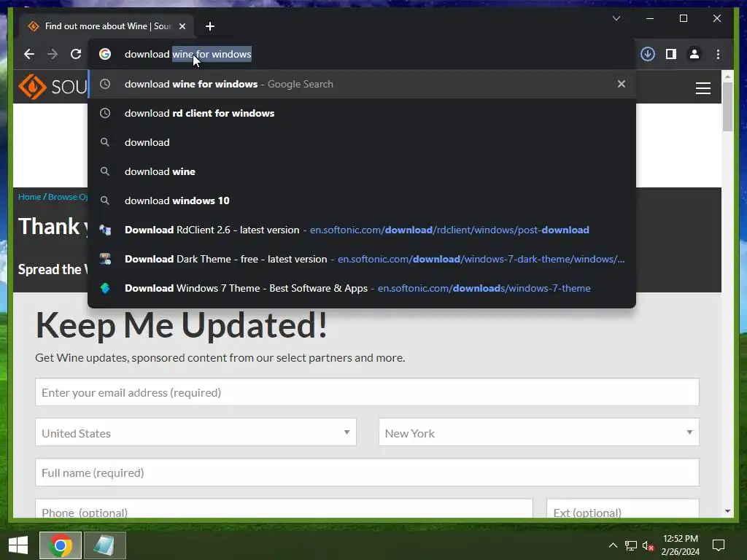This screenshot has width=747, height=560.
Task: Open the Windows Start menu
Action: tap(18, 545)
